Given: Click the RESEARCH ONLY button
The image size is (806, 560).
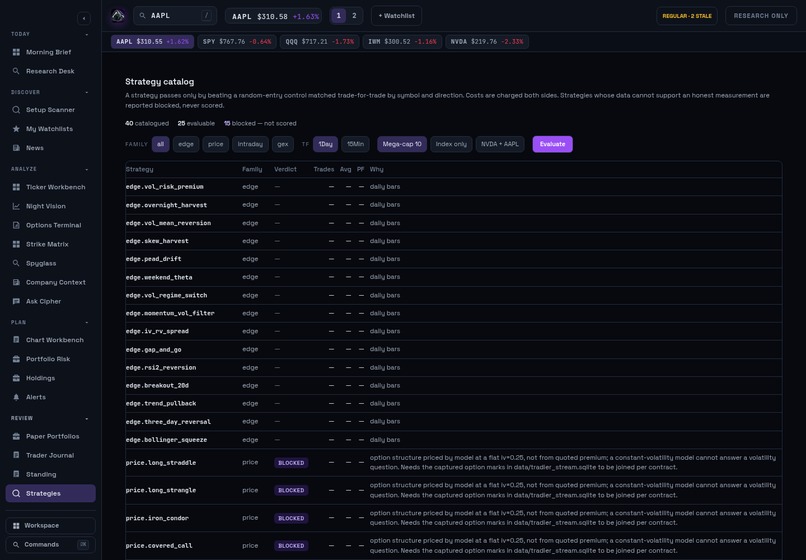Looking at the screenshot, I should 761,16.
